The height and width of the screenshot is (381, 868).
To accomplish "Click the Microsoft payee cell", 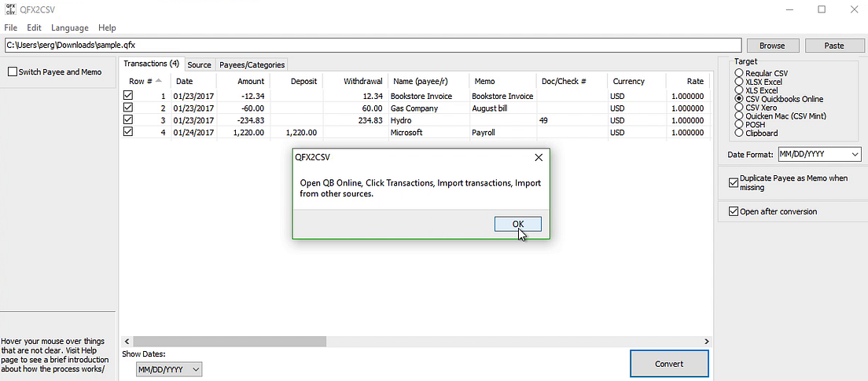I will coord(428,132).
